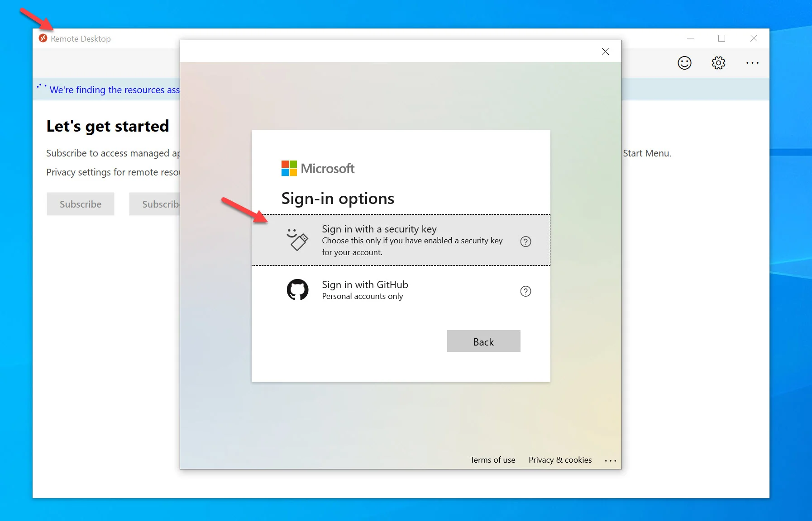Image resolution: width=812 pixels, height=521 pixels.
Task: Open the Privacy & cookies link
Action: (x=560, y=460)
